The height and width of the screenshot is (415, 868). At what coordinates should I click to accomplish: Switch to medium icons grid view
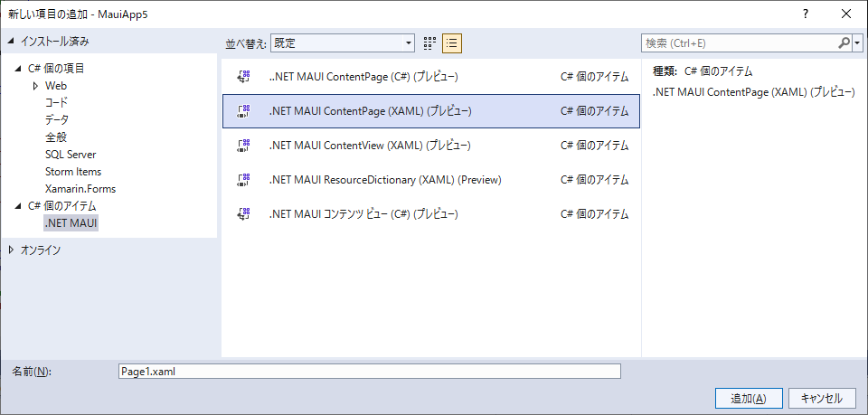430,43
